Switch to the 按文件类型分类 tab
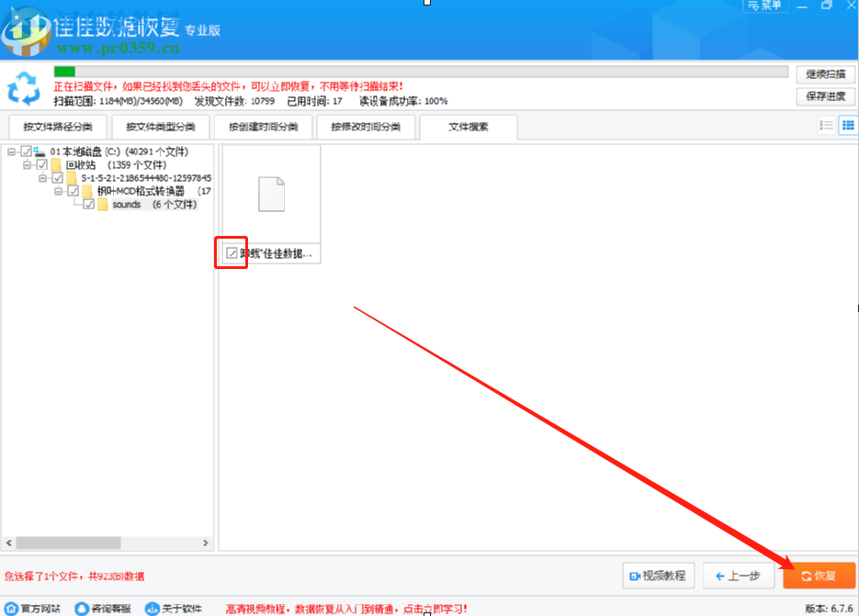The width and height of the screenshot is (859, 616). 160,127
